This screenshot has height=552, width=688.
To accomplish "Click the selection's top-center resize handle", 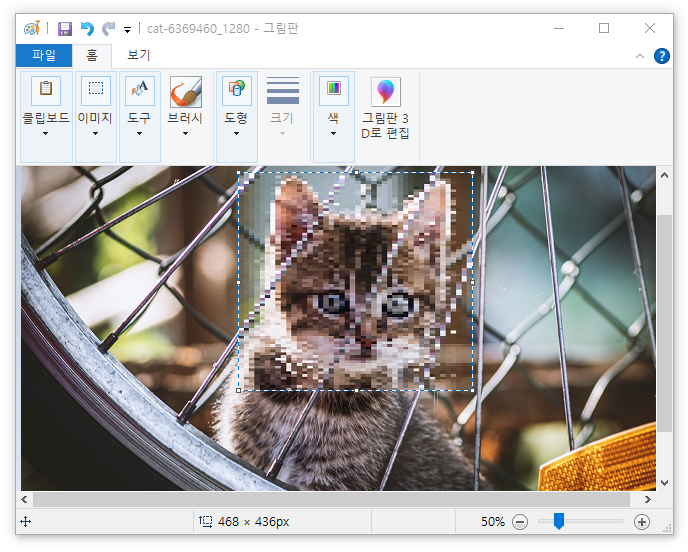I will [x=356, y=172].
